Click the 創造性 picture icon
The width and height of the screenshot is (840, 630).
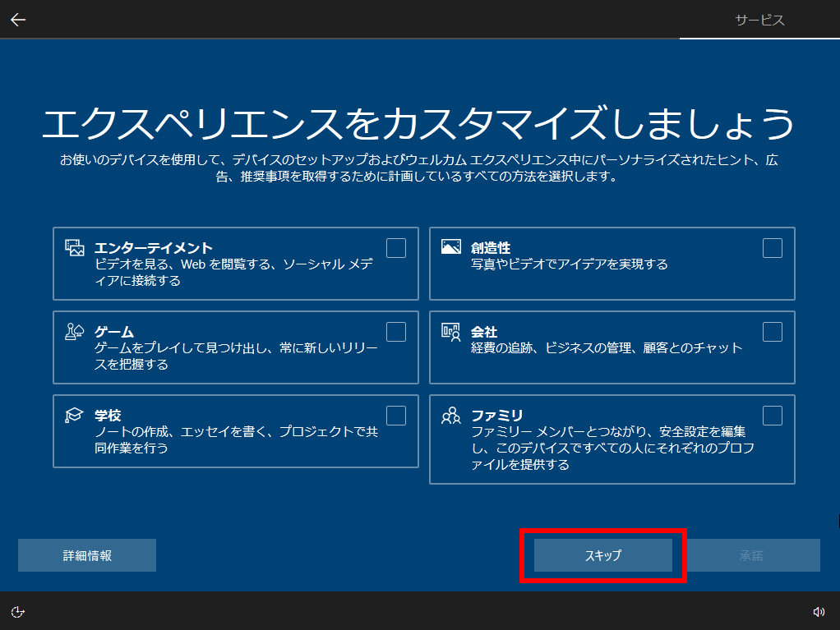coord(451,246)
